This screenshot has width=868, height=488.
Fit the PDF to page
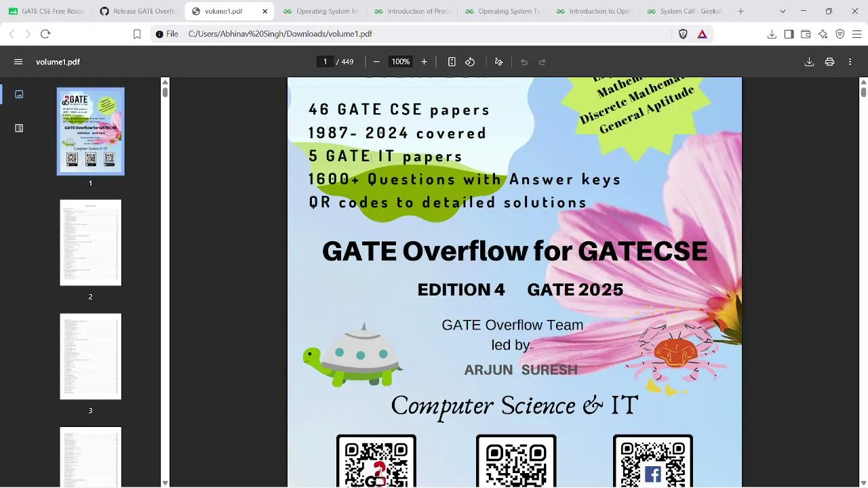tap(452, 62)
